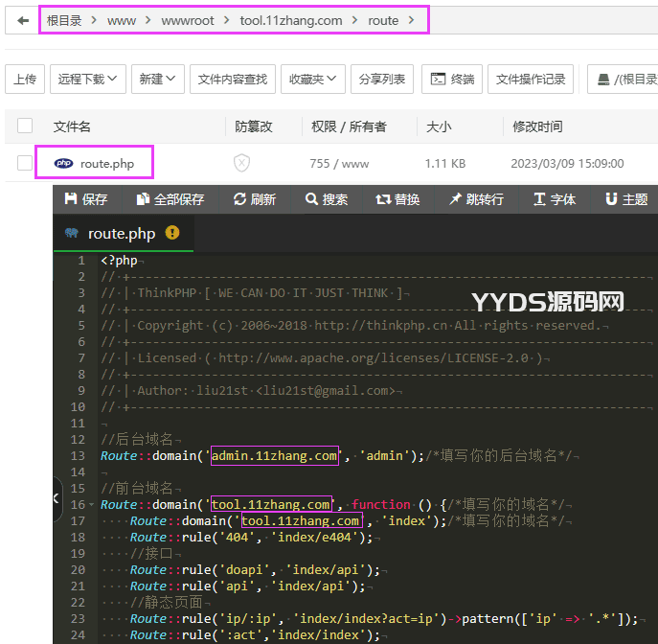The width and height of the screenshot is (658, 644).
Task: Open Search in the editor toolbar
Action: [x=327, y=199]
